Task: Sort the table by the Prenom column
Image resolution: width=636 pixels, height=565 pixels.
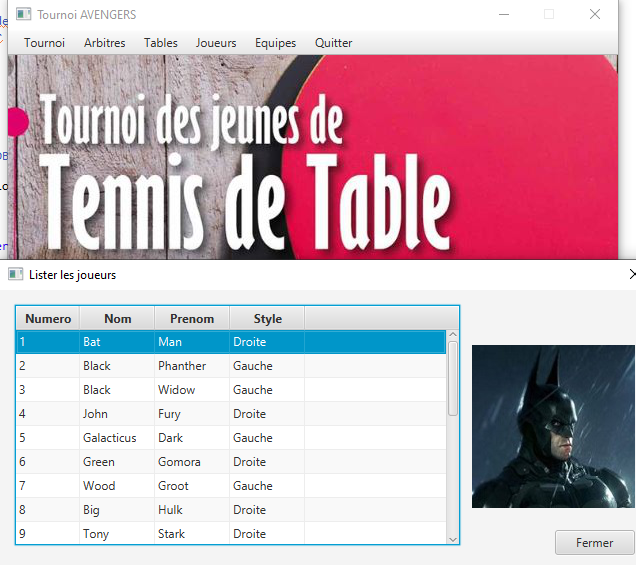Action: (192, 318)
